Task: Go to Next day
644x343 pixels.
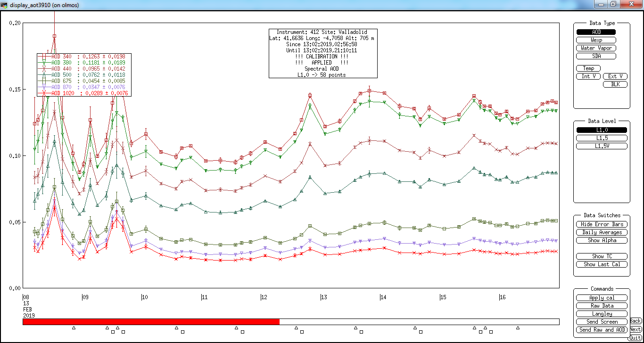Action: pyautogui.click(x=635, y=329)
